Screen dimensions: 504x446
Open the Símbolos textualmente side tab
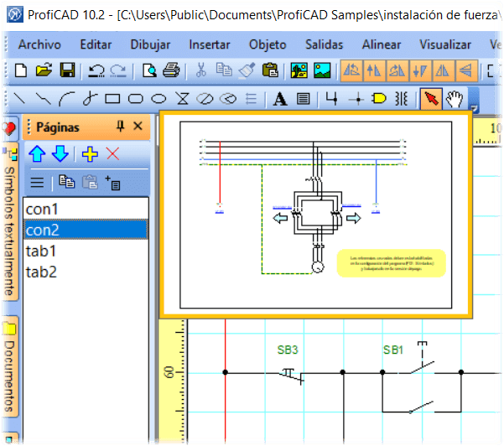10,223
